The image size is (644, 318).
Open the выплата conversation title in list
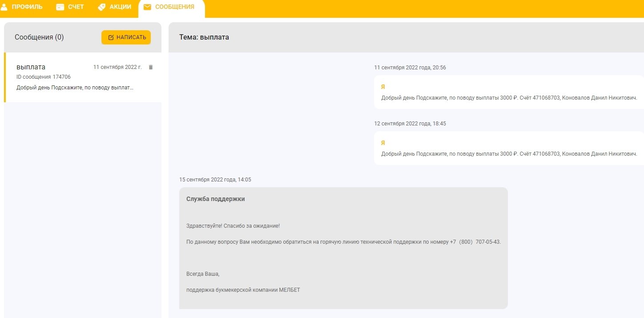[x=31, y=67]
